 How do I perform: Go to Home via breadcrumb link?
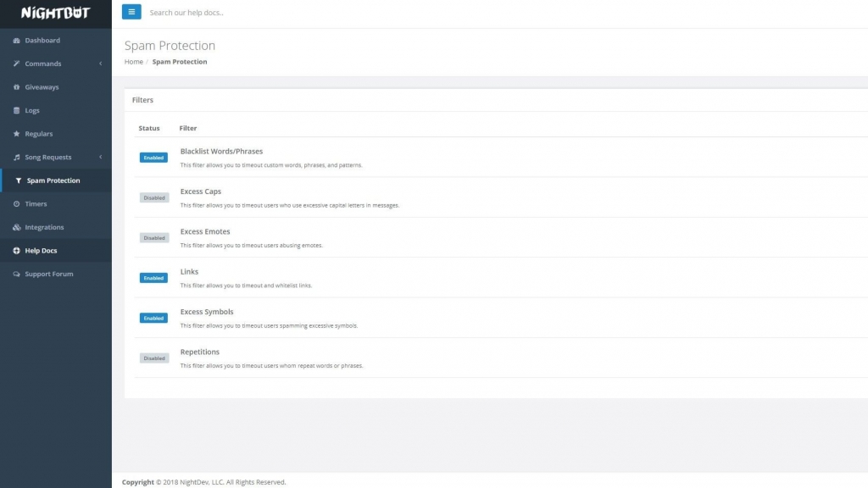tap(133, 62)
